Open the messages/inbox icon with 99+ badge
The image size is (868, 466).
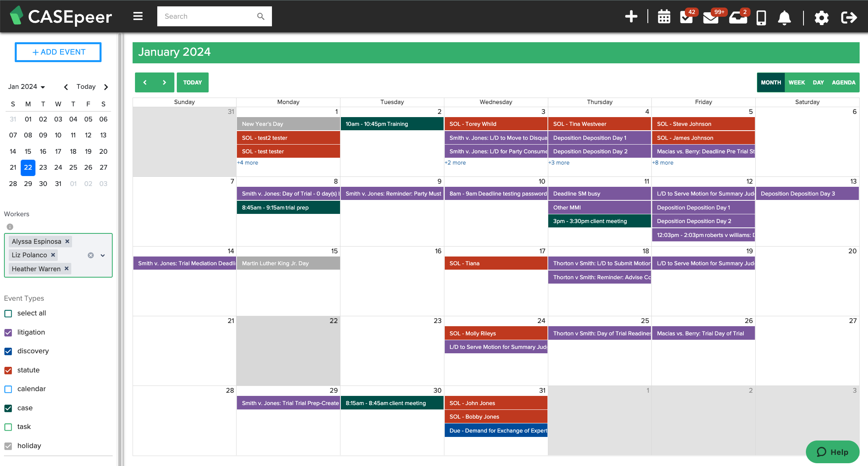tap(711, 16)
